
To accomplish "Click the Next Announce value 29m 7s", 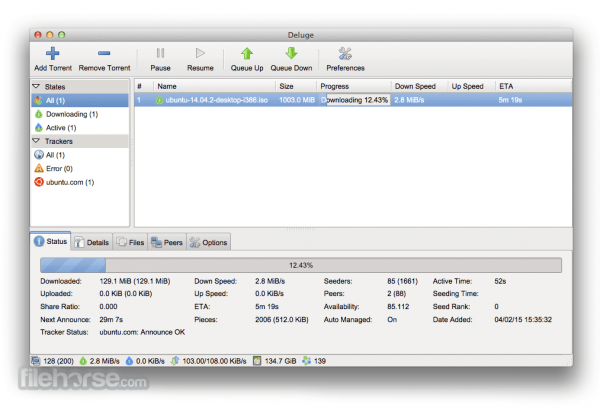I will (111, 319).
